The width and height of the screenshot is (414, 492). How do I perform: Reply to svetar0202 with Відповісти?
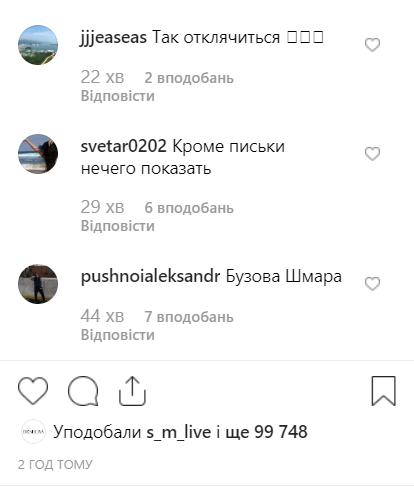point(118,226)
